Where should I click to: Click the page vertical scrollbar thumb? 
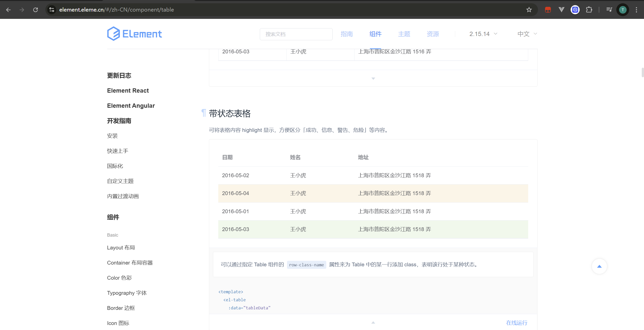[x=642, y=72]
